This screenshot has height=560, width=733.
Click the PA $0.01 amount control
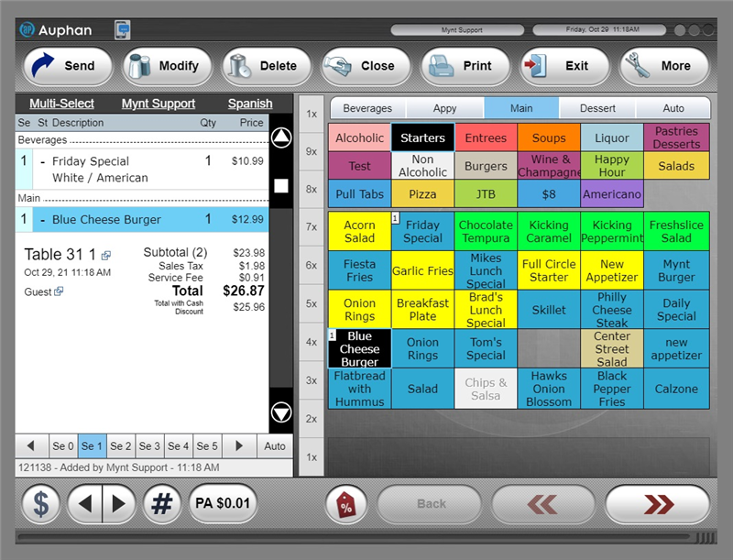(x=223, y=503)
